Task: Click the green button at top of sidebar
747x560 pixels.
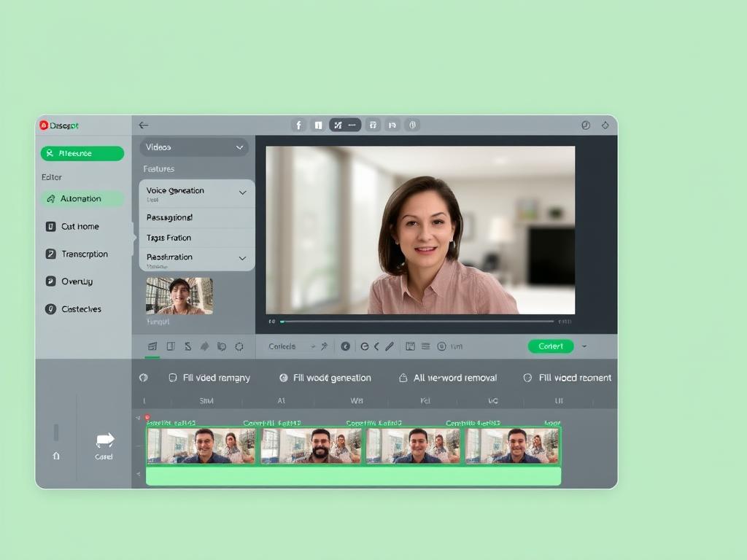Action: tap(82, 153)
